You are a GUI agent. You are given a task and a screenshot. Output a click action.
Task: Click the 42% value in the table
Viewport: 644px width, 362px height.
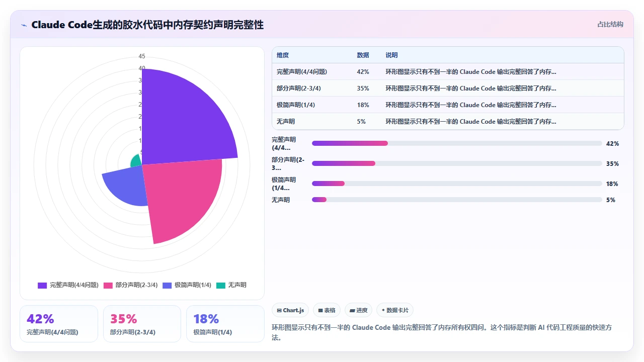point(363,72)
